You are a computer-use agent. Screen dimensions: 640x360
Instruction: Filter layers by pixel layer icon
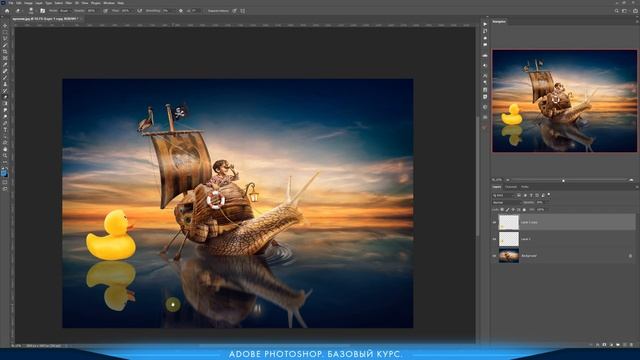pyautogui.click(x=519, y=196)
